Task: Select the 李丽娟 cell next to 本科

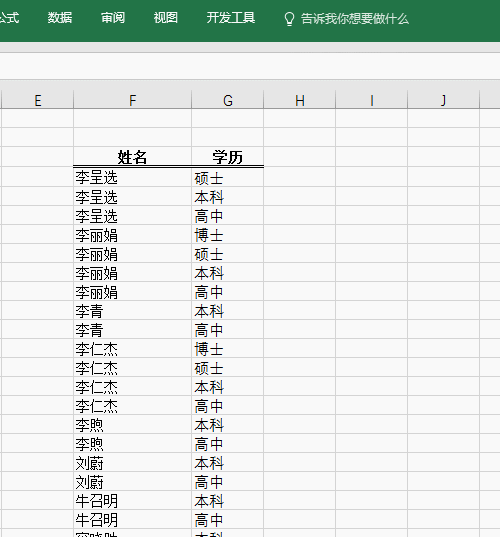Action: click(x=133, y=273)
